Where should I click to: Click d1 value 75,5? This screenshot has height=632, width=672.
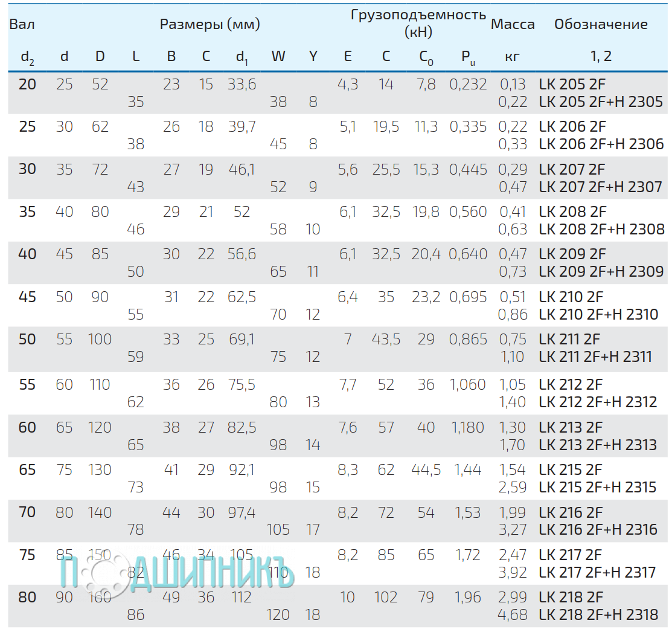point(242,385)
